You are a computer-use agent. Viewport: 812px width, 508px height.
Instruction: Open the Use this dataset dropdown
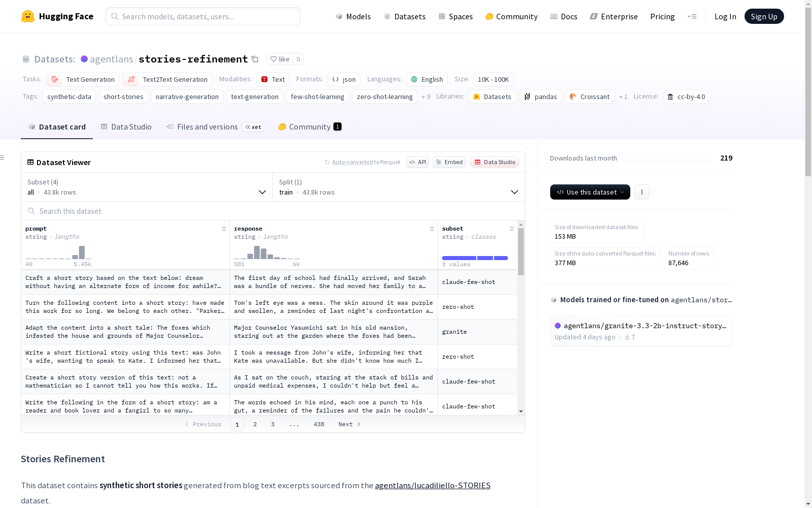click(x=590, y=192)
